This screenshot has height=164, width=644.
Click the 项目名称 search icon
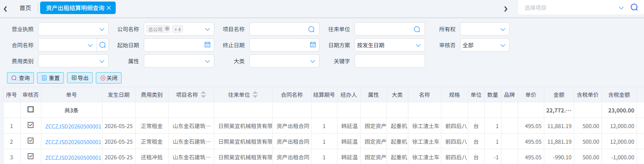click(311, 29)
